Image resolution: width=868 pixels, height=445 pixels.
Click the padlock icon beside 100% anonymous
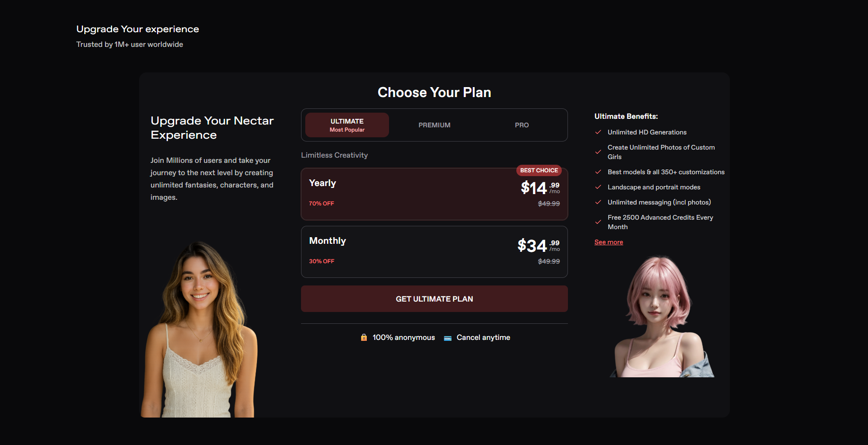pyautogui.click(x=364, y=337)
